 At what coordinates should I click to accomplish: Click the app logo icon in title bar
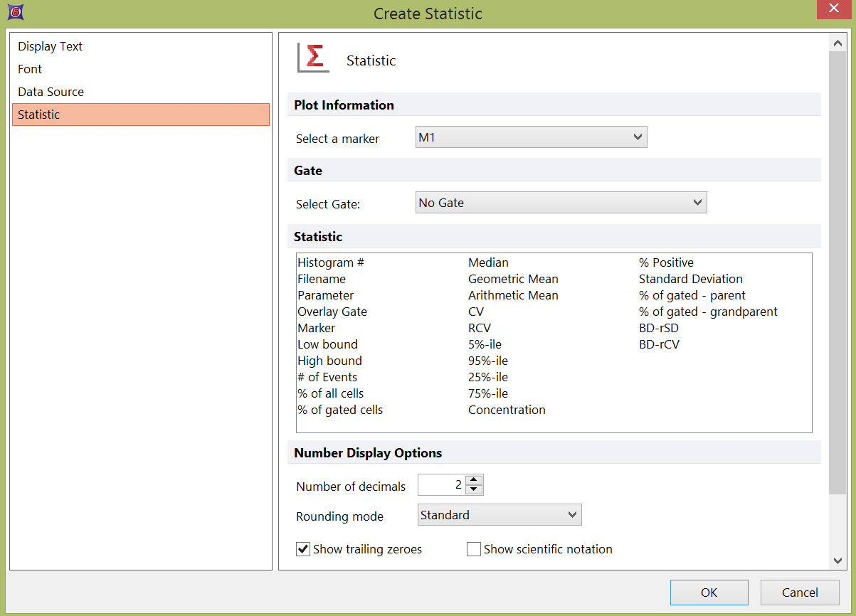click(x=14, y=13)
